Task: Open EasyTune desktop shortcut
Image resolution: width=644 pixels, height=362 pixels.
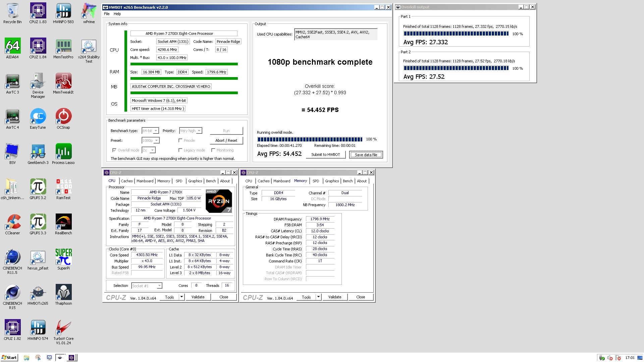Action: pos(38,119)
